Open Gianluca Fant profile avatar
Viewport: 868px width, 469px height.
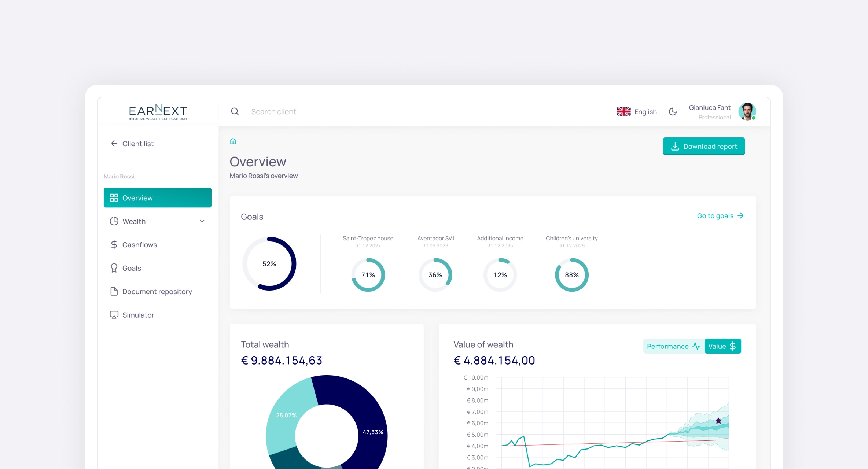(x=747, y=112)
